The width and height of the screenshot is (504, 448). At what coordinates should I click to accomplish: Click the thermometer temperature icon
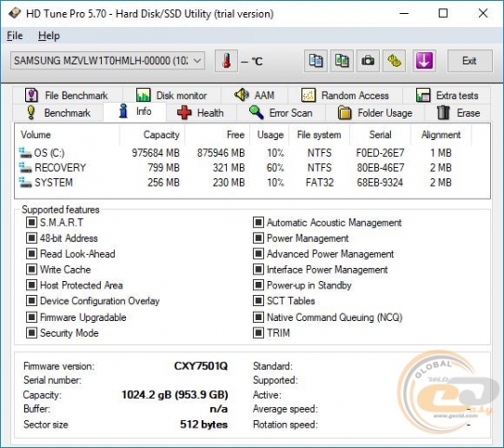(226, 61)
